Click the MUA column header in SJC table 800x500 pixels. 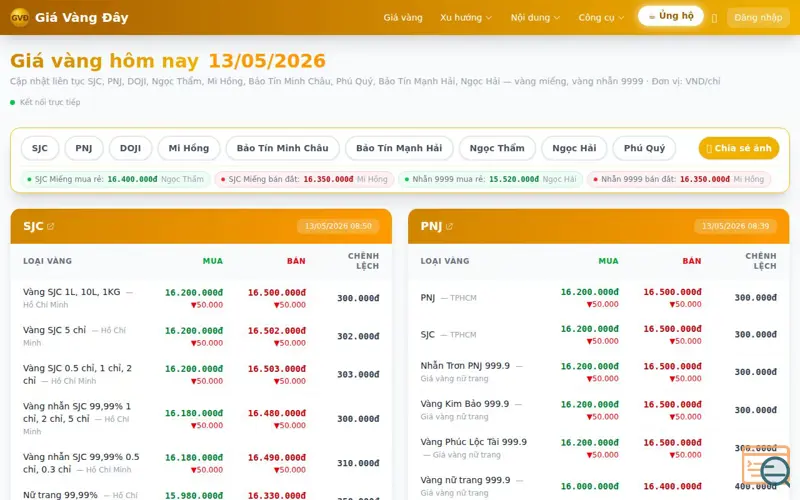coord(213,261)
